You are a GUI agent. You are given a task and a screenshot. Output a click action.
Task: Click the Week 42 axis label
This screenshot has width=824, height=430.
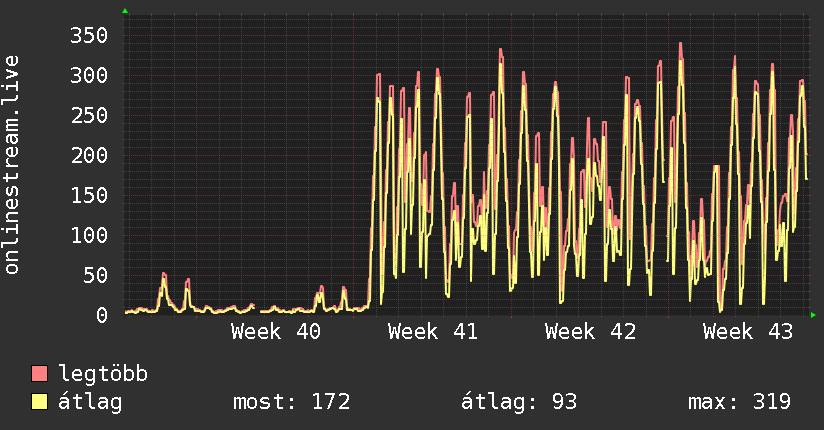pos(590,332)
